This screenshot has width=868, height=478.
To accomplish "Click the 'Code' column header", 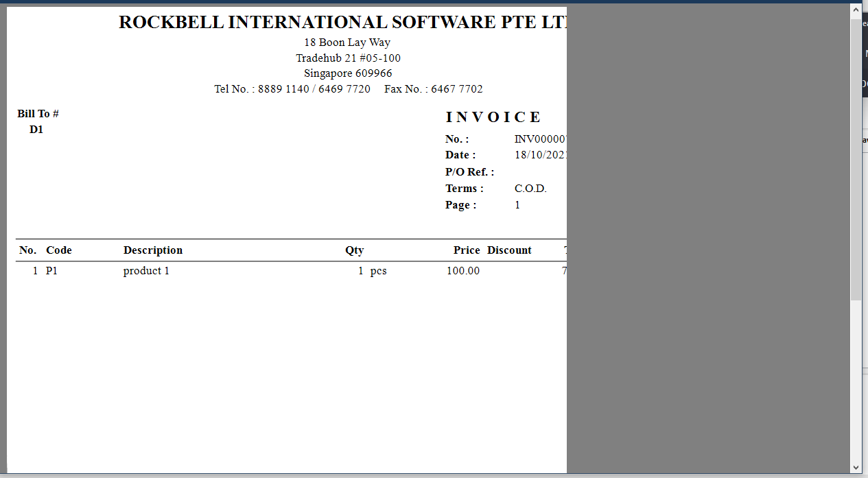I will [x=59, y=250].
